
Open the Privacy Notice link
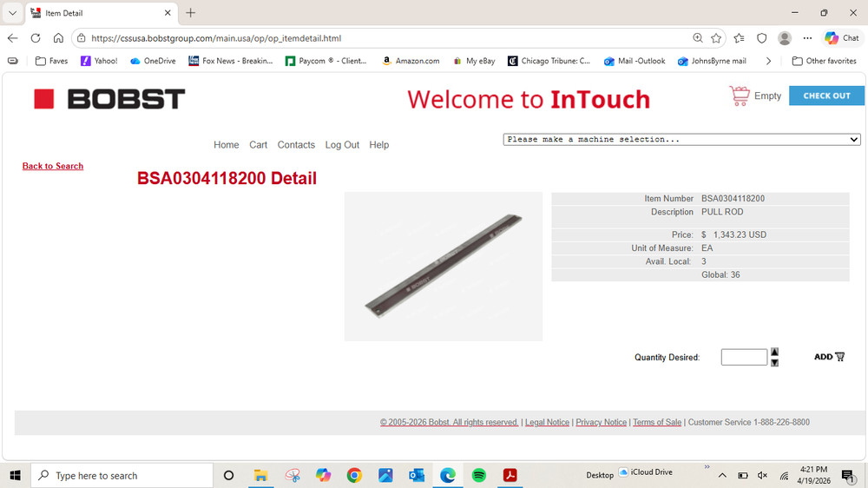[x=602, y=422]
